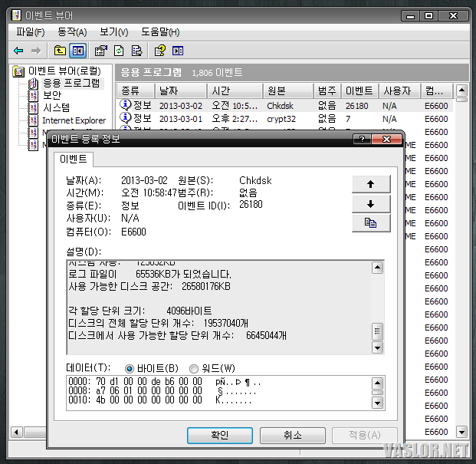The width and height of the screenshot is (476, 464).
Task: Click the description box scroll down arrow
Action: (x=377, y=347)
